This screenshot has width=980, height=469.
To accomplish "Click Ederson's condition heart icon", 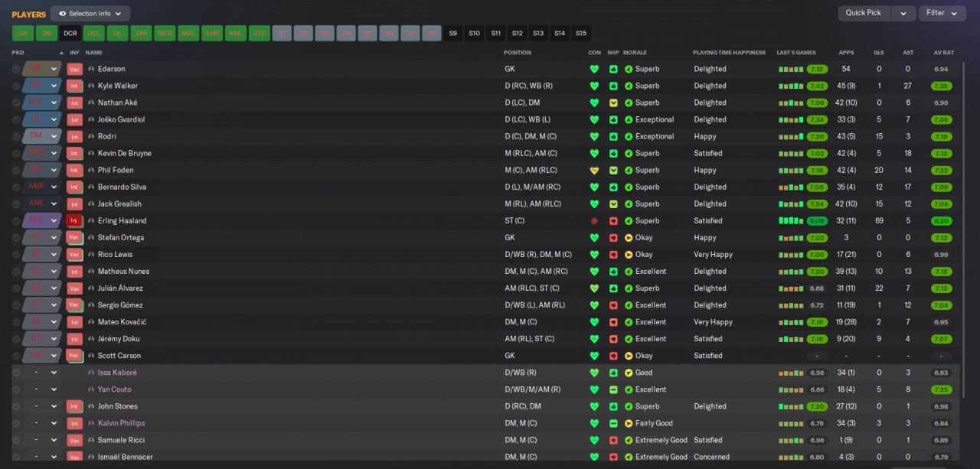I will [x=594, y=69].
